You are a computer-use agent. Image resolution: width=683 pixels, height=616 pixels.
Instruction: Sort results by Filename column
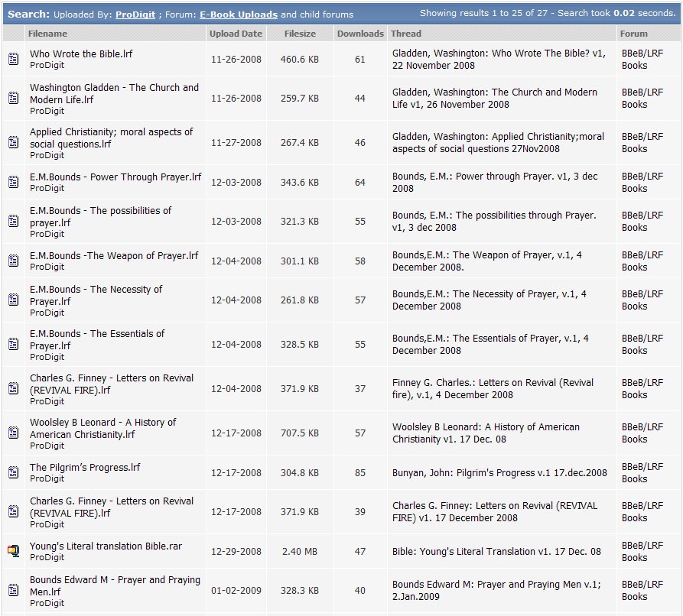47,34
